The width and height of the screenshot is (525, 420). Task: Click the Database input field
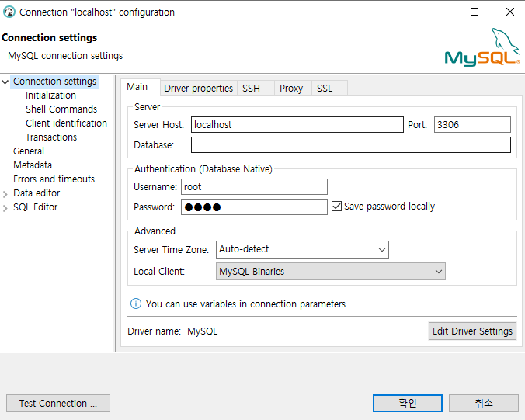351,144
